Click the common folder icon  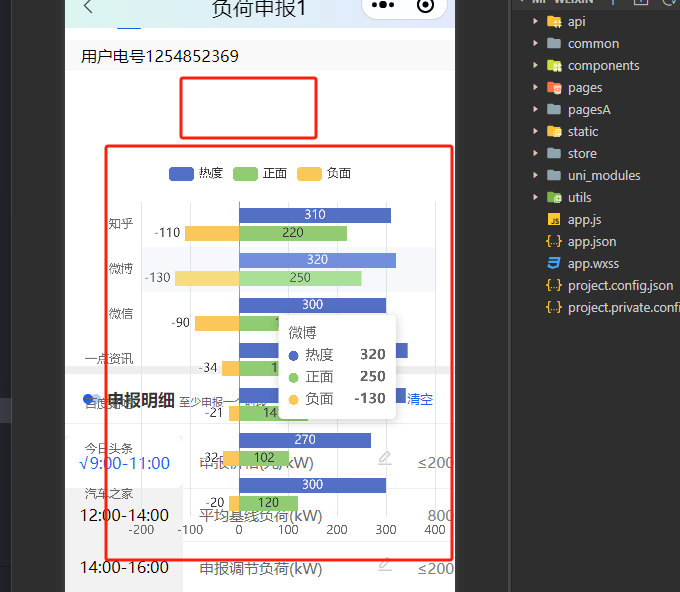pyautogui.click(x=554, y=43)
